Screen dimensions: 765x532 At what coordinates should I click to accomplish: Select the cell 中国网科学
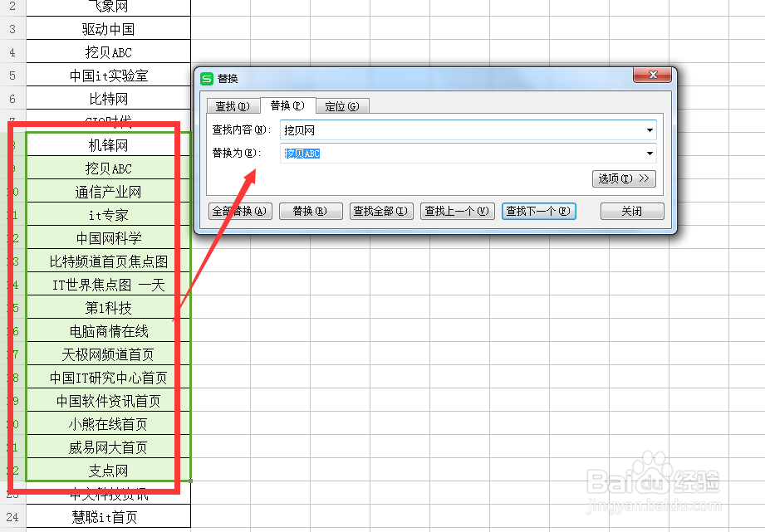108,238
